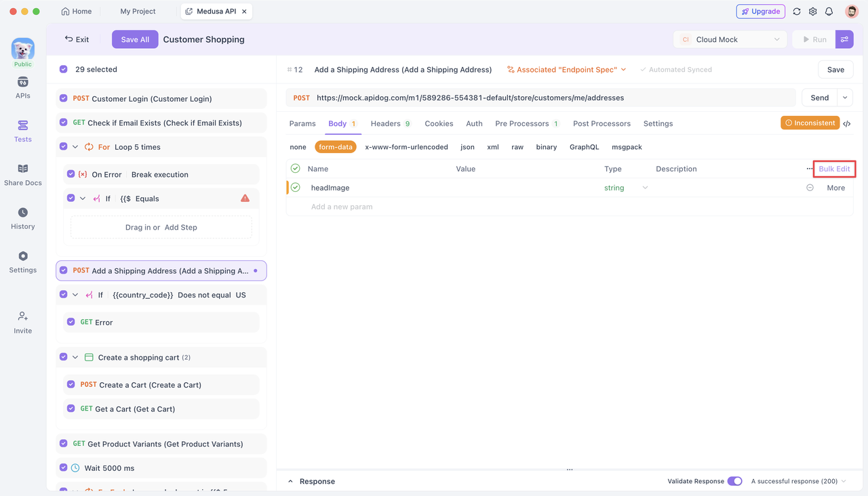Click the Bulk Edit link
The image size is (868, 496).
tap(834, 169)
